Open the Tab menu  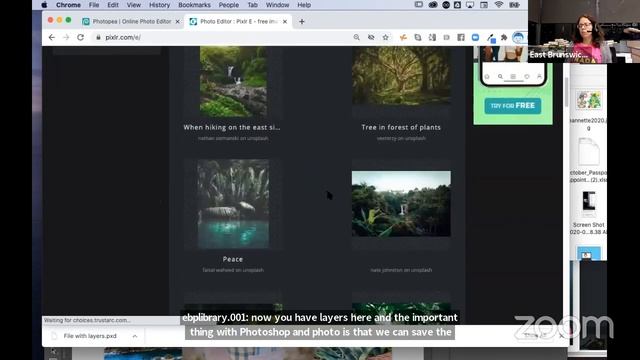coord(252,5)
